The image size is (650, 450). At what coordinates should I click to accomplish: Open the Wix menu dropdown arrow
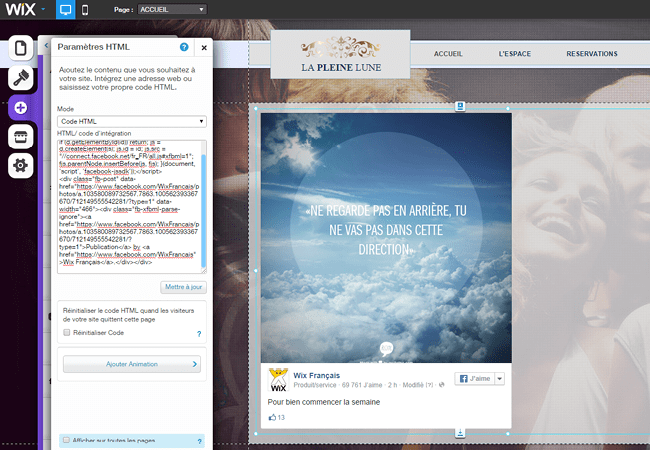(43, 9)
